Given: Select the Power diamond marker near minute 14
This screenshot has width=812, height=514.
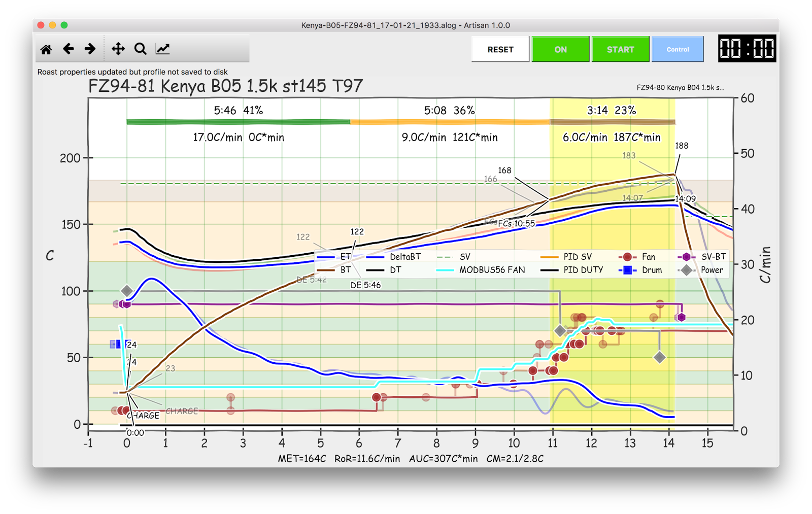Looking at the screenshot, I should pyautogui.click(x=659, y=357).
